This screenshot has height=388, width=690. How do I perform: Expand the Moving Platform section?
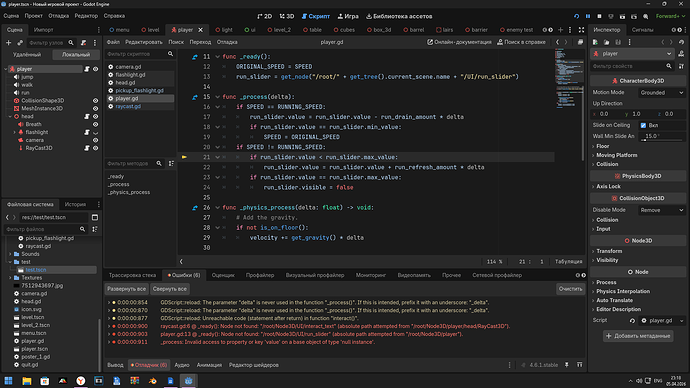pos(617,155)
